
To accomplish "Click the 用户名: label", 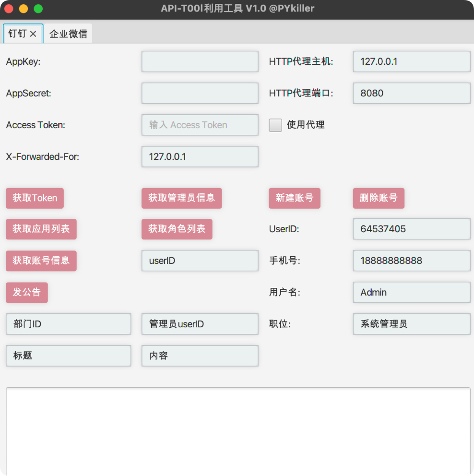I will pyautogui.click(x=284, y=292).
